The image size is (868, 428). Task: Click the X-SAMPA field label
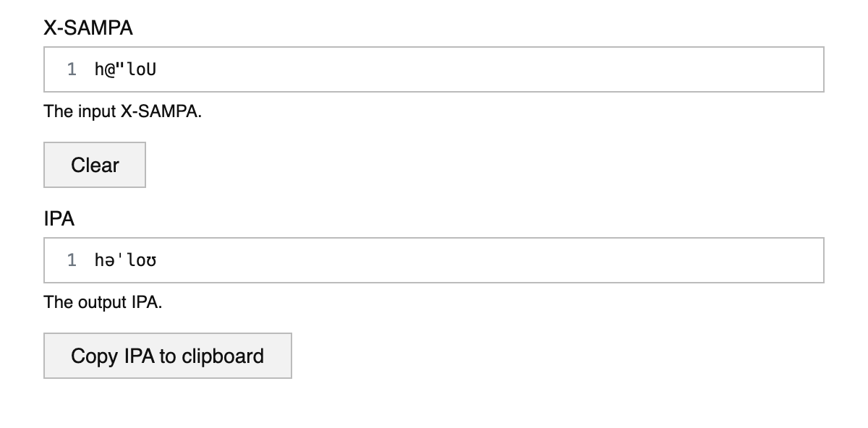pos(88,27)
